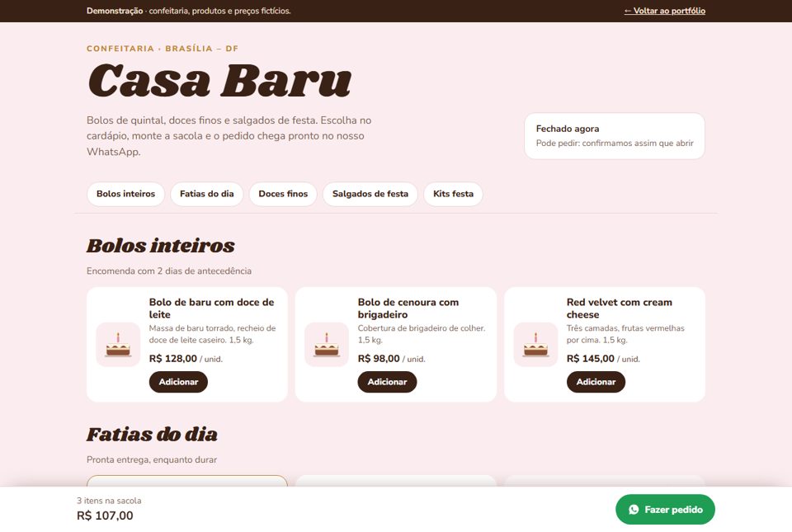Click Pode pedir: confirmamos assim que abrir
The image size is (792, 532).
[615, 144]
